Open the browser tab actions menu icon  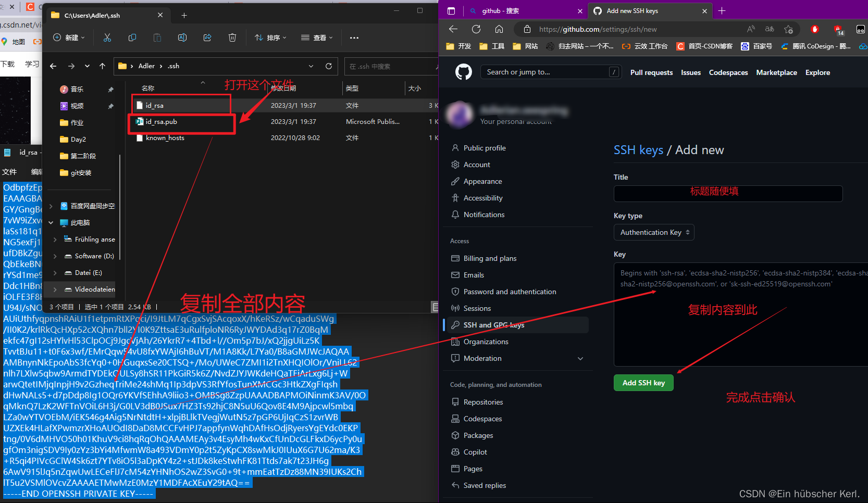point(451,10)
